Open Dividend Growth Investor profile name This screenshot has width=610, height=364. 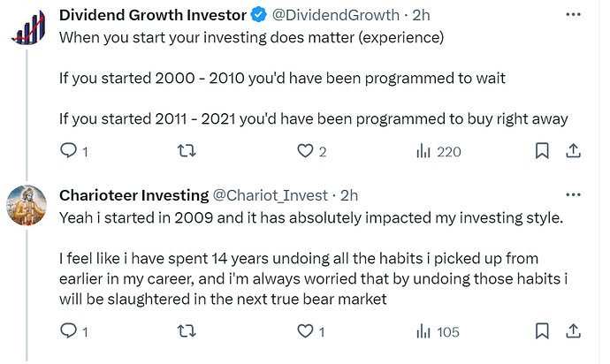153,15
